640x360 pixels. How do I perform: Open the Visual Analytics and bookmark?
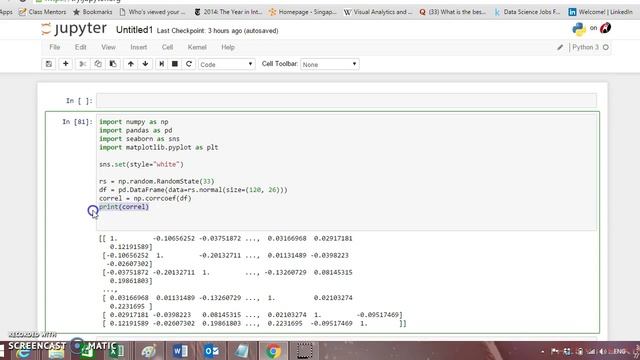point(378,12)
